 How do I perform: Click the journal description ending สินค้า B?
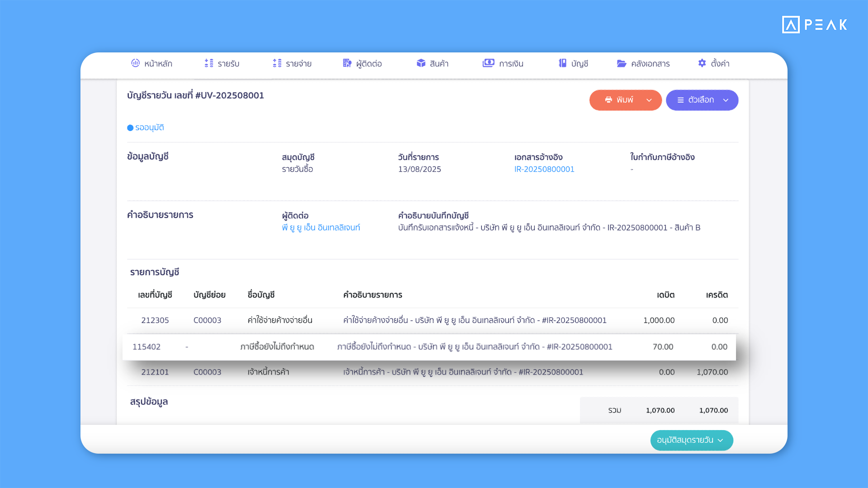click(549, 228)
